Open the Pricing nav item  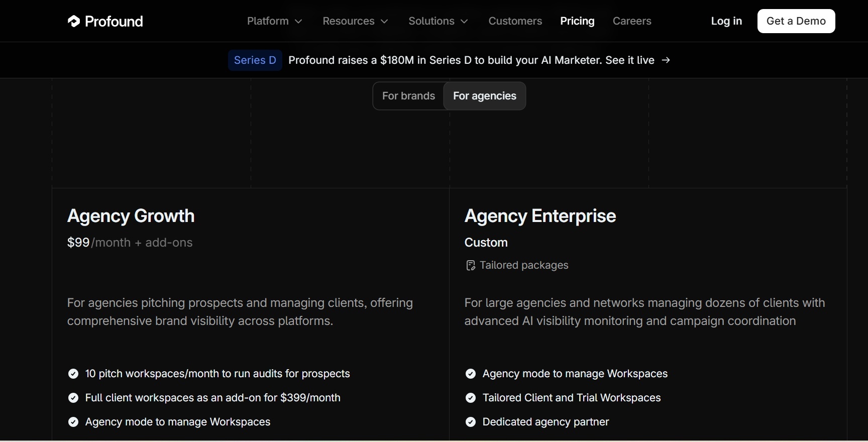[x=578, y=21]
